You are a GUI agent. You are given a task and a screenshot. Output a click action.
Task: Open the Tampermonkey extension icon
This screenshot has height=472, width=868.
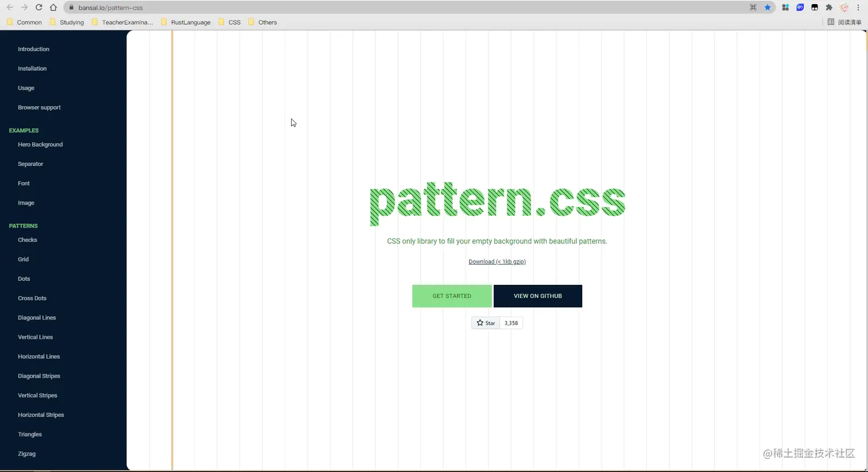[815, 7]
